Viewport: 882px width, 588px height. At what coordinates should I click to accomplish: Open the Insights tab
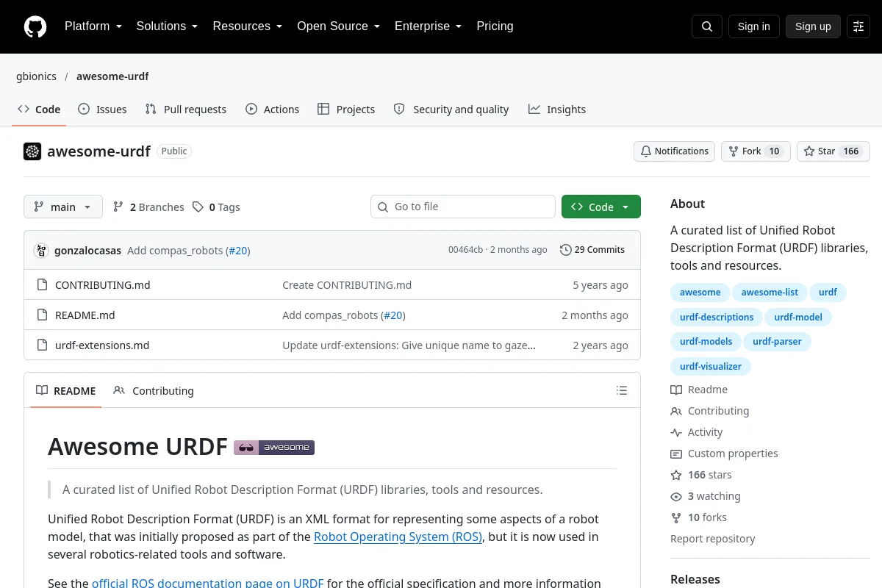(x=557, y=110)
